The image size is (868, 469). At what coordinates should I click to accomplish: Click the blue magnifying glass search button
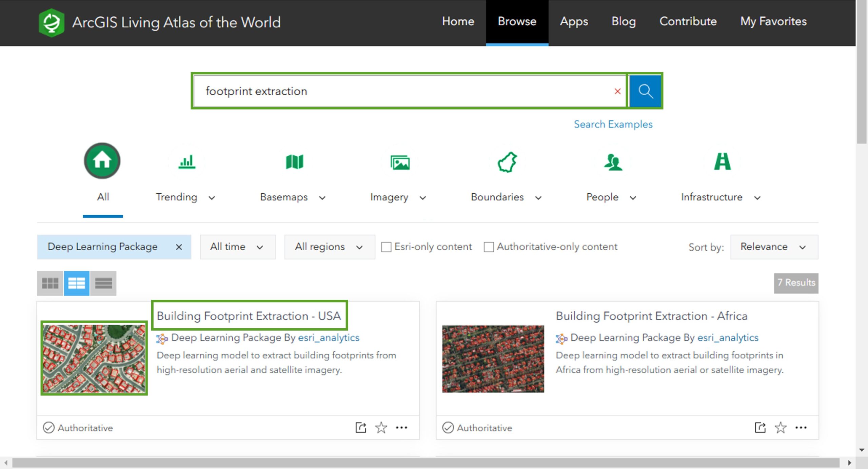645,91
